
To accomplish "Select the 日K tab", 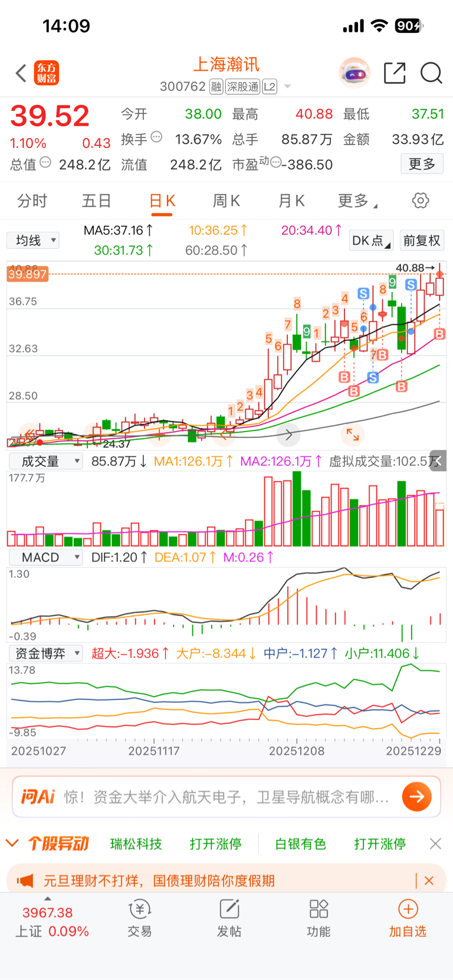I will pyautogui.click(x=162, y=201).
